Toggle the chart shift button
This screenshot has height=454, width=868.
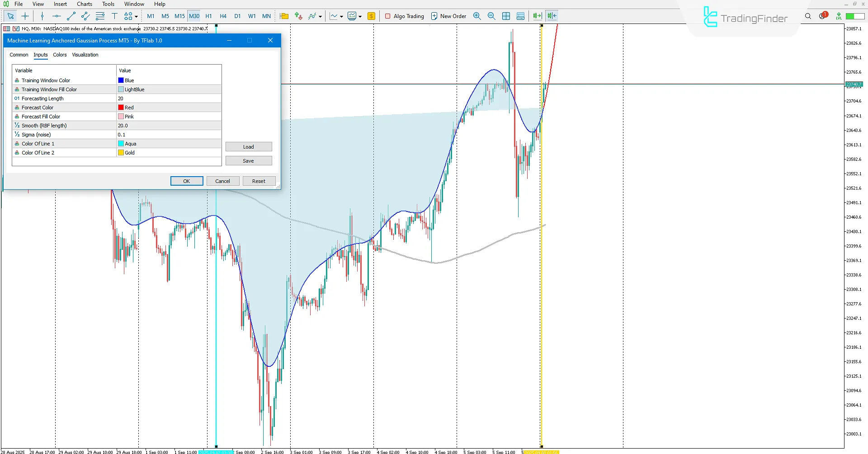[552, 16]
